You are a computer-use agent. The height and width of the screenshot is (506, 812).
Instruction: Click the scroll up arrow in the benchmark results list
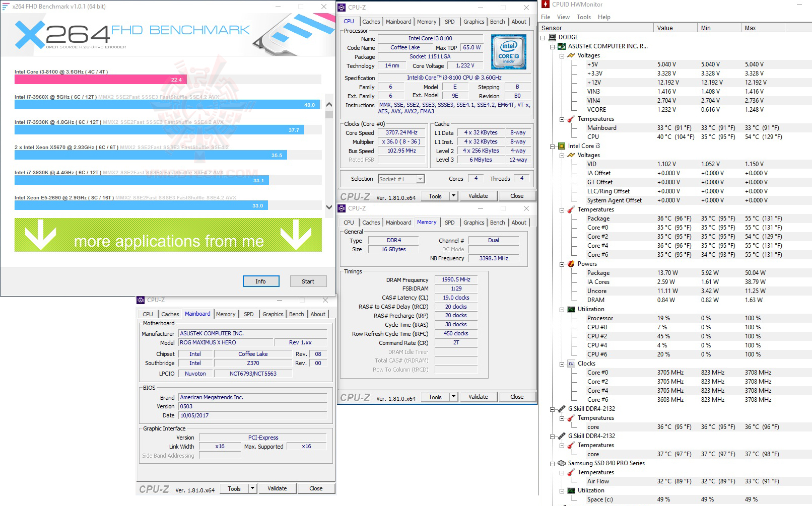(x=329, y=105)
